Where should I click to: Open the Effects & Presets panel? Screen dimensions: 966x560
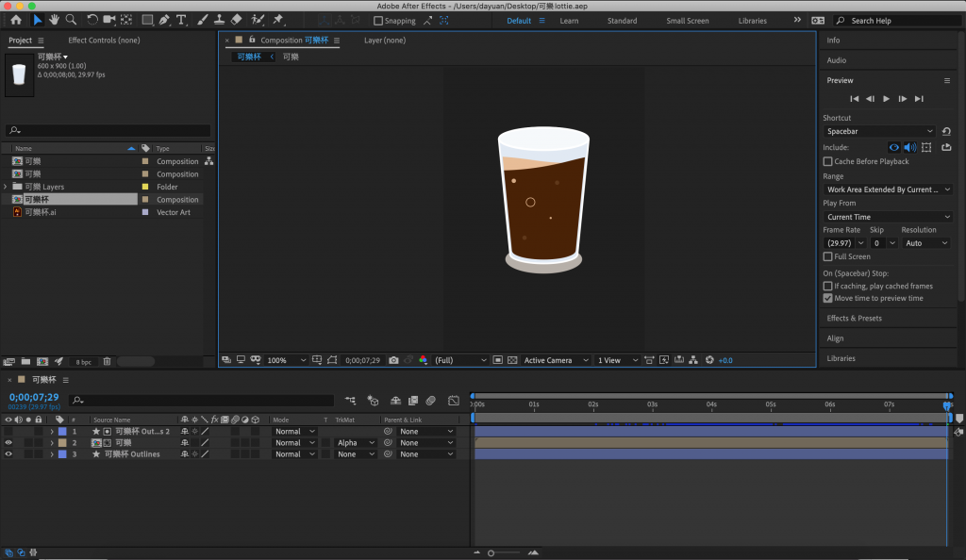[855, 318]
